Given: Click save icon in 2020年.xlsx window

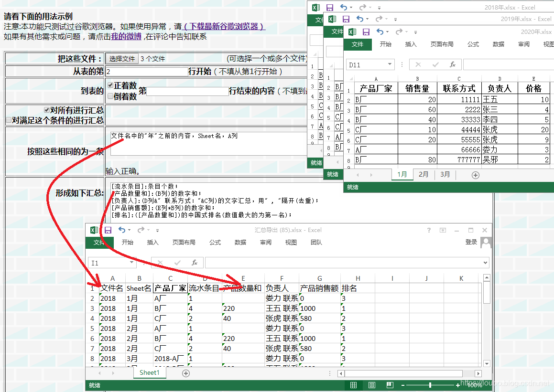Looking at the screenshot, I should click(366, 32).
